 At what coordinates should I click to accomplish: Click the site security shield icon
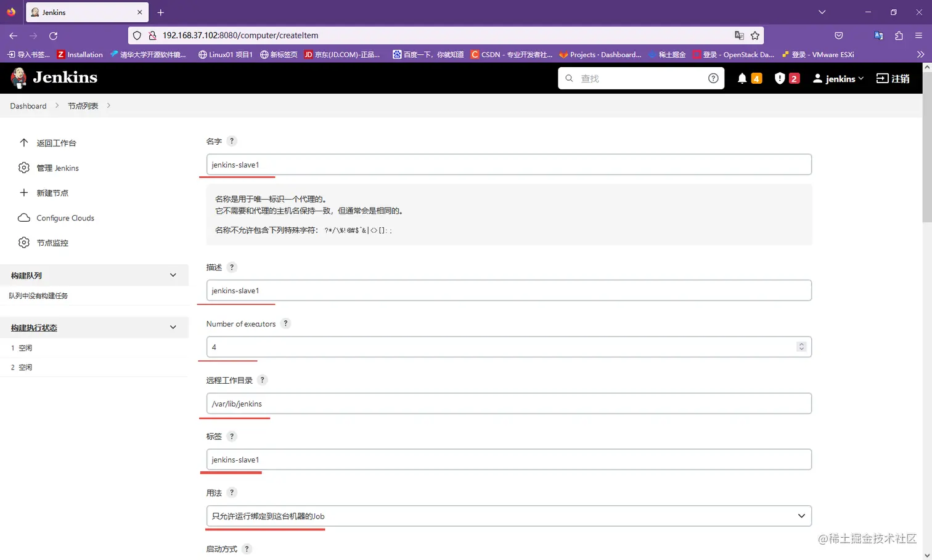click(x=137, y=36)
